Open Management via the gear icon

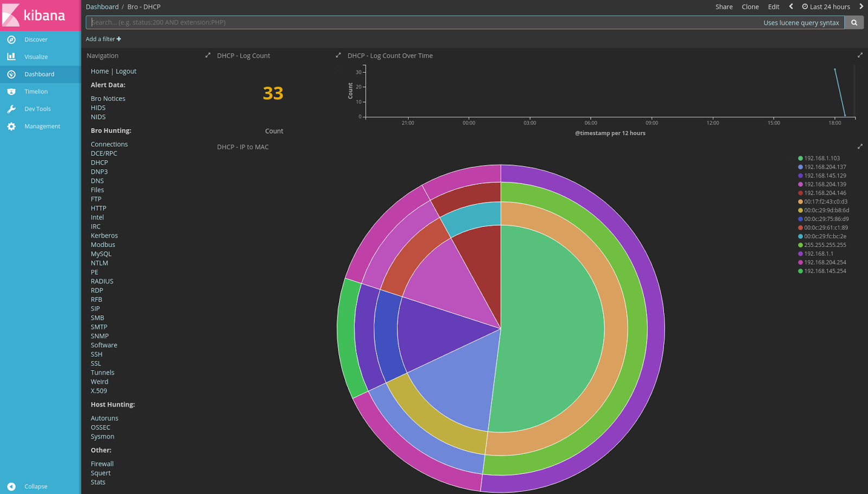(x=11, y=126)
